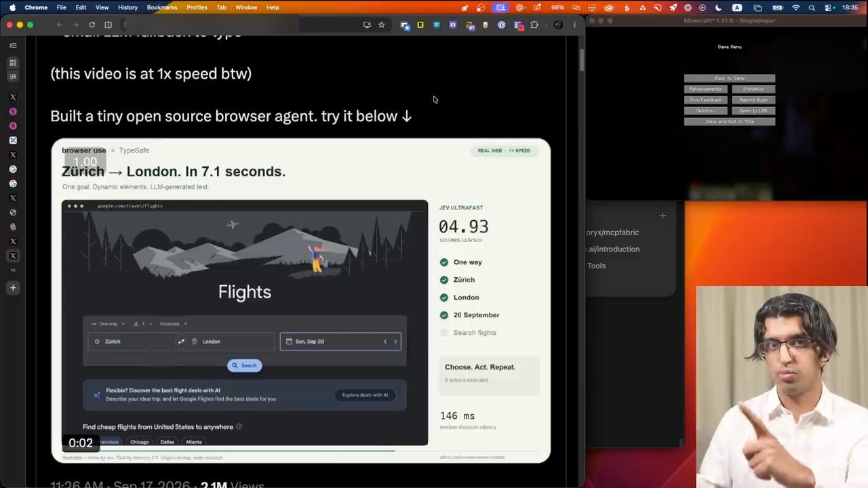
Task: Click the text '(this video is at 1x speed btw)'
Action: 151,74
